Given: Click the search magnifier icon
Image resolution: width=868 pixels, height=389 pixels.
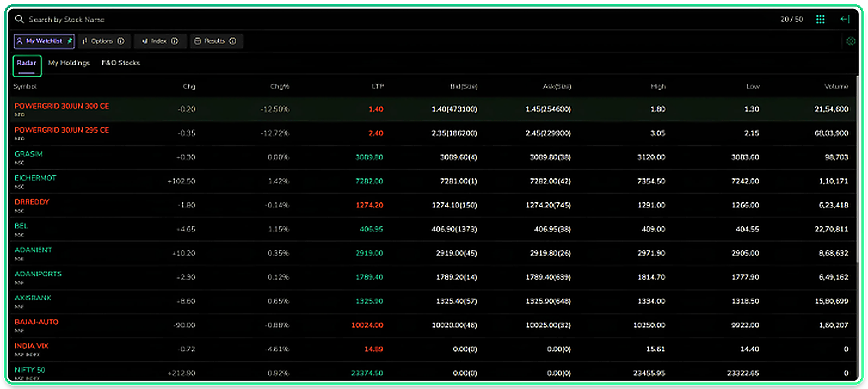Looking at the screenshot, I should [19, 19].
